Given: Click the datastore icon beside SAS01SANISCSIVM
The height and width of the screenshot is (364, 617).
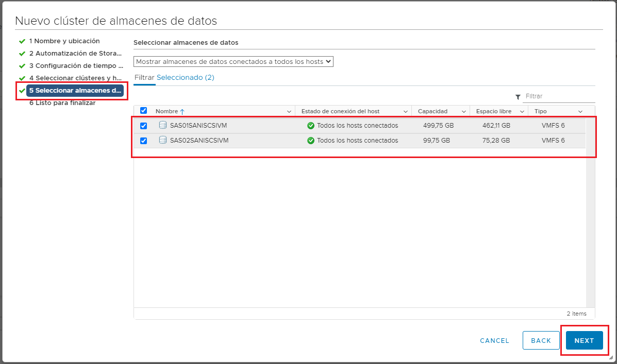Looking at the screenshot, I should coord(162,125).
